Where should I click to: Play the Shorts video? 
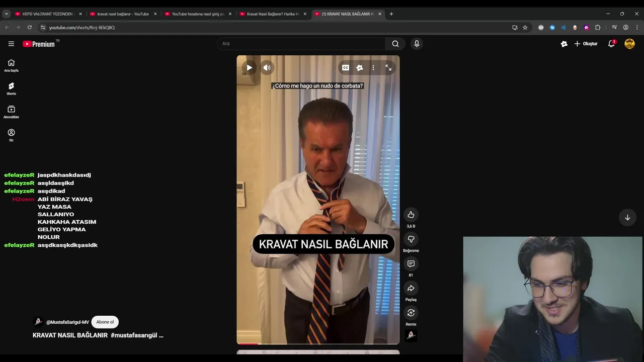point(249,67)
